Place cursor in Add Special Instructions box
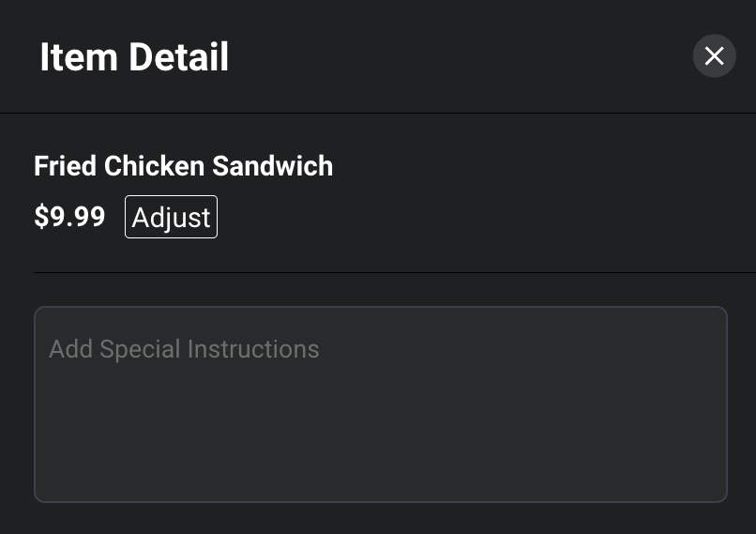756x534 pixels. point(381,404)
